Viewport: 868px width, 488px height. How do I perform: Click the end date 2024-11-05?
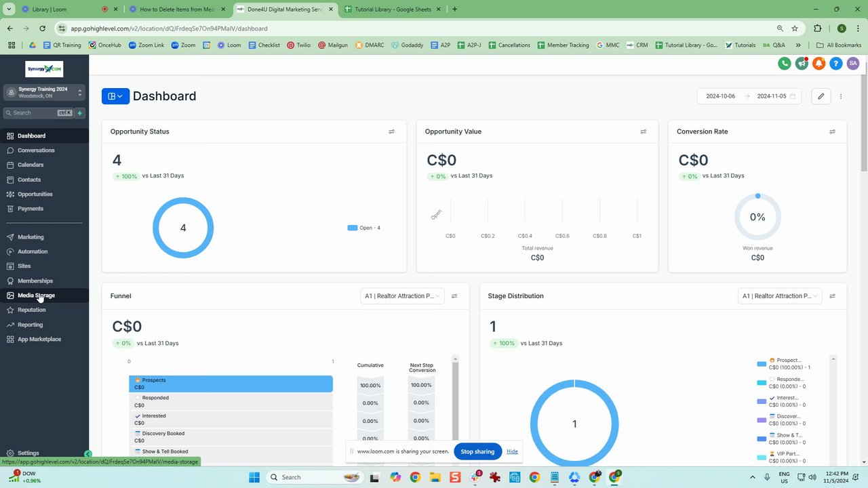point(772,96)
